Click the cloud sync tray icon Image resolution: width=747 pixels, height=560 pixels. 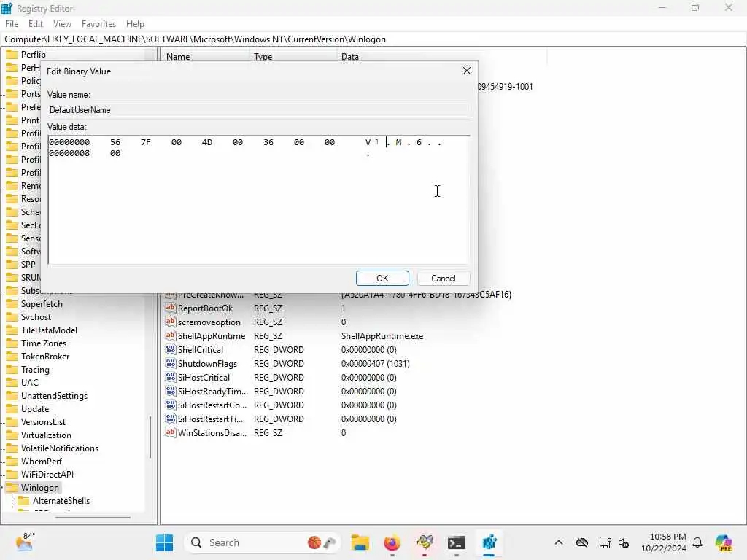581,542
